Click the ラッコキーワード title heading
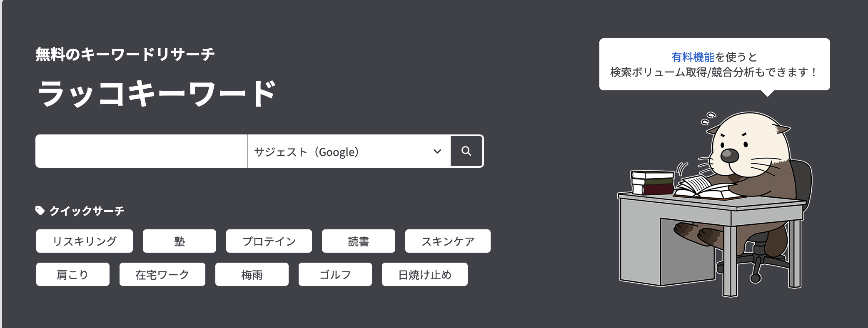Screen dimensions: 868x328 click(x=157, y=93)
